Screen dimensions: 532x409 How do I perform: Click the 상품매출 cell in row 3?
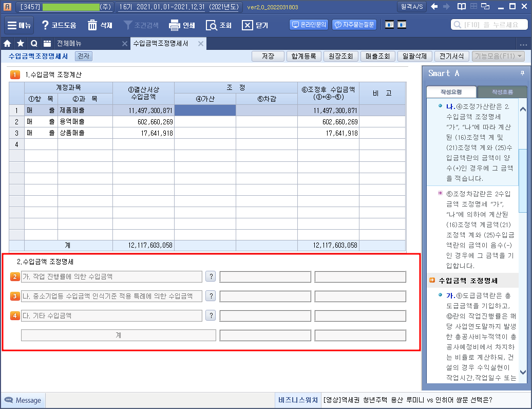click(85, 133)
